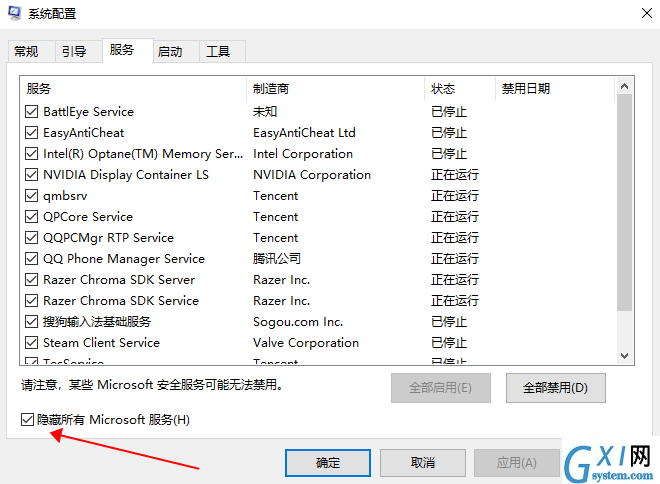Viewport: 660px width, 484px height.
Task: Click 未知 manufacturer of BattlEye Service
Action: coord(265,112)
